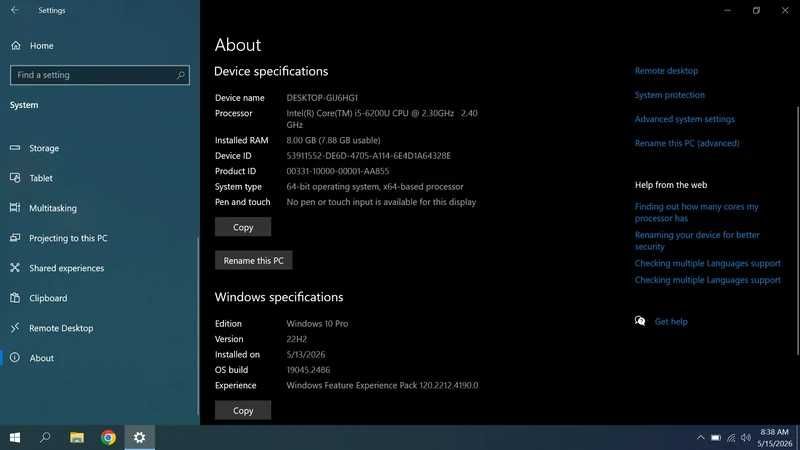Screen dimensions: 800x450
Task: Go back using the Settings back arrow
Action: click(14, 10)
